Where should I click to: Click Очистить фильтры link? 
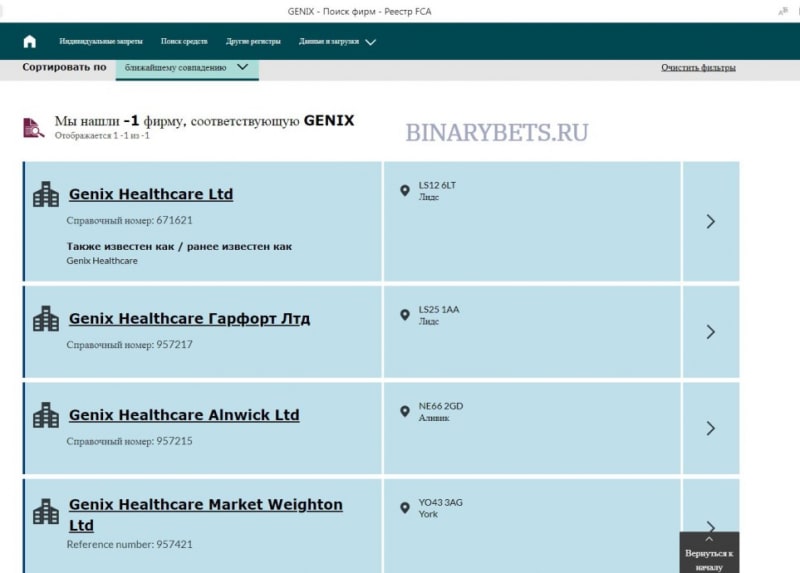point(698,67)
